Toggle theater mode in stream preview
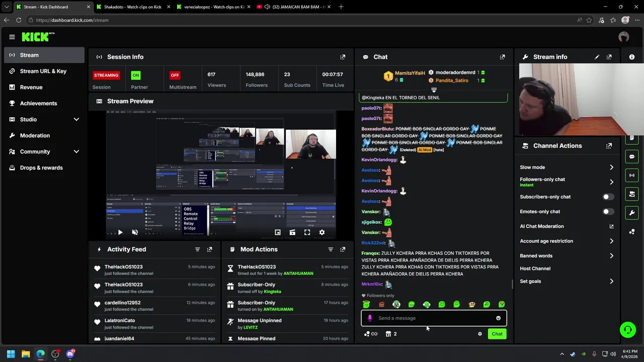 click(292, 232)
